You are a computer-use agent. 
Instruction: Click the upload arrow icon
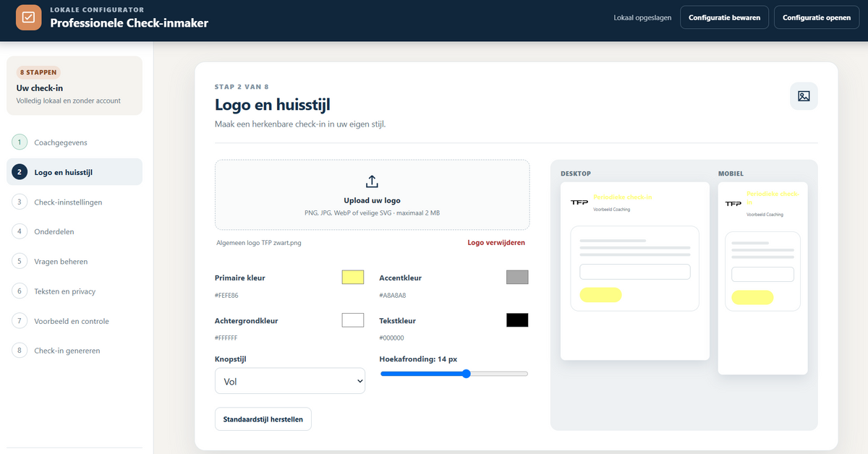point(373,181)
